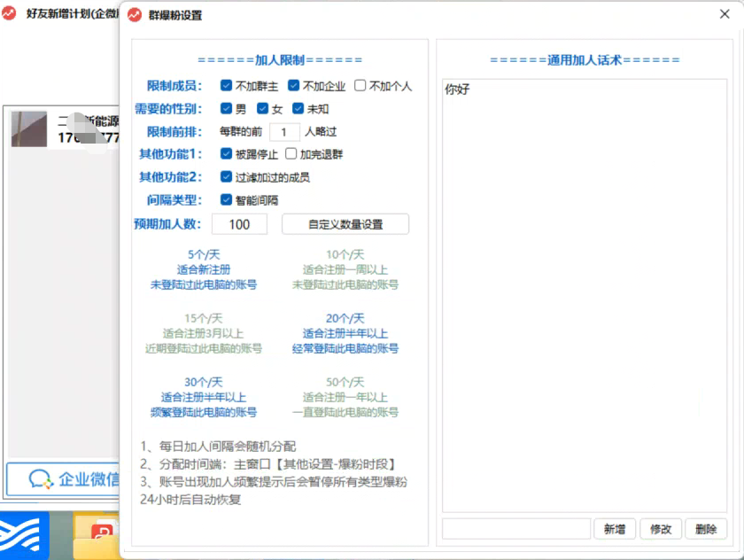The image size is (744, 560).
Task: Click the 删除 button
Action: 706,528
